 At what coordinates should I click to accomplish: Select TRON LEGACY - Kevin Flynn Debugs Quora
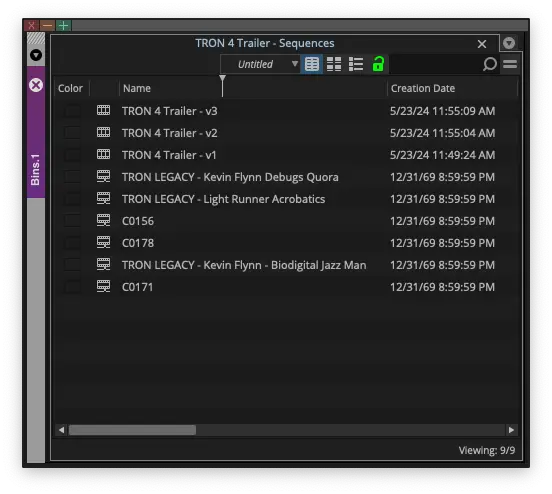[x=230, y=177]
